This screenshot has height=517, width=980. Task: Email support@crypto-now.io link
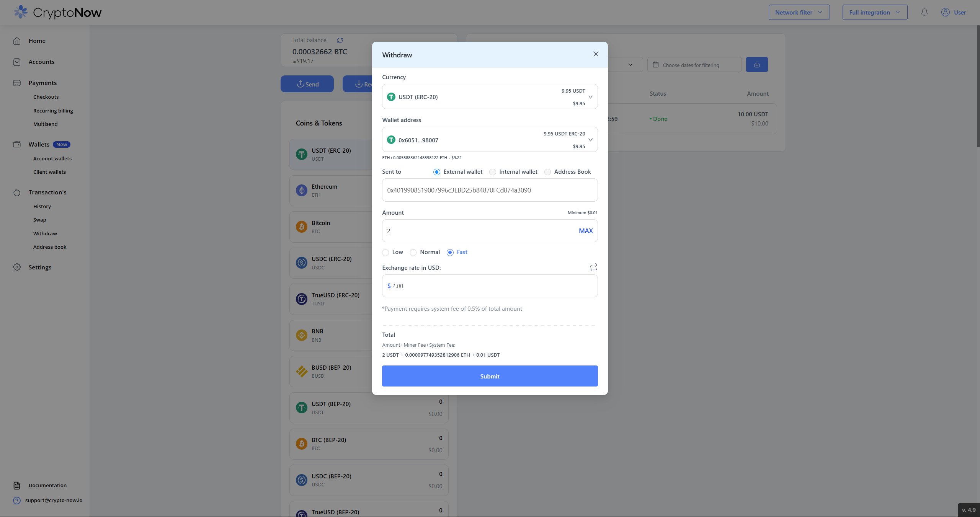pos(54,500)
